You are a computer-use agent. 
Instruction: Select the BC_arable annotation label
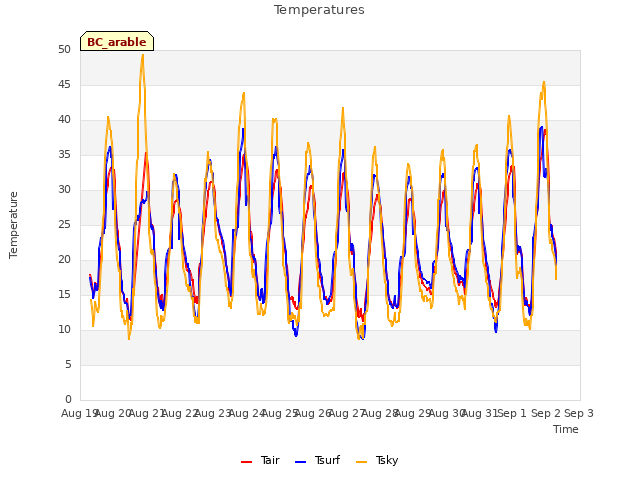point(117,42)
